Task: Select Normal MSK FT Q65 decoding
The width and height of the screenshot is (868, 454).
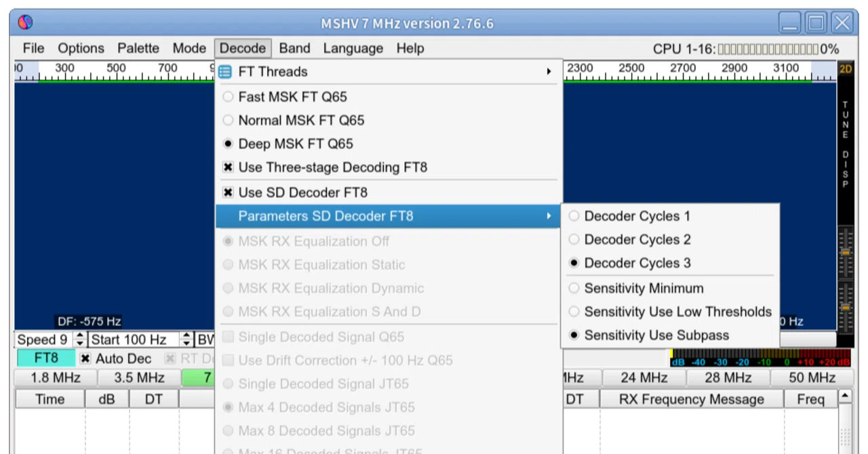Action: point(388,121)
